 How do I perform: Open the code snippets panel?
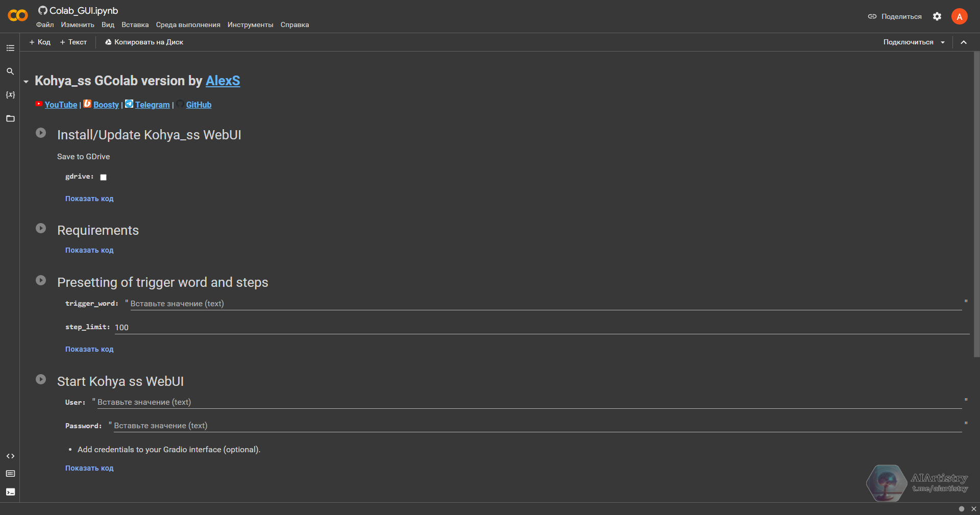pos(10,456)
